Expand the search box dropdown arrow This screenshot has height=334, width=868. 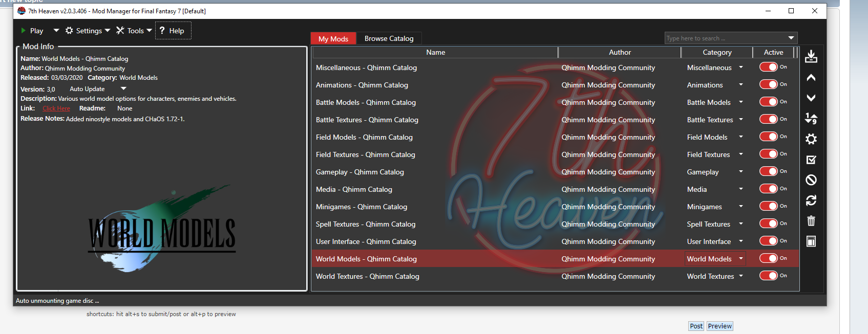[791, 38]
